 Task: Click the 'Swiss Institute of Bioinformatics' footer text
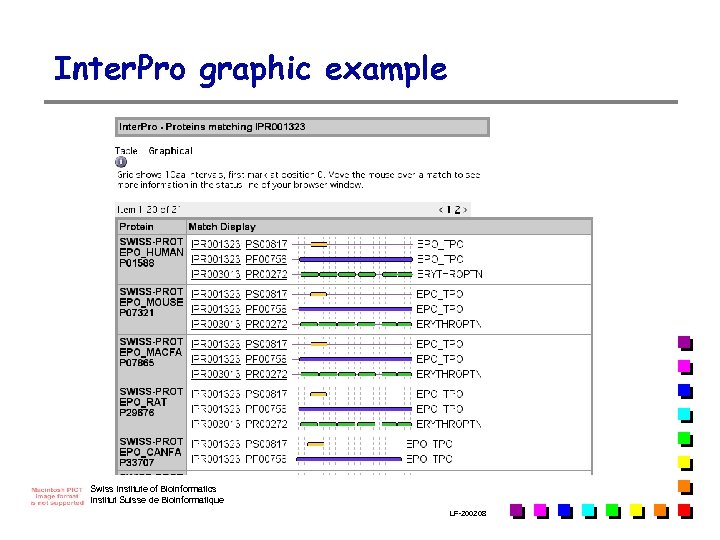[153, 489]
